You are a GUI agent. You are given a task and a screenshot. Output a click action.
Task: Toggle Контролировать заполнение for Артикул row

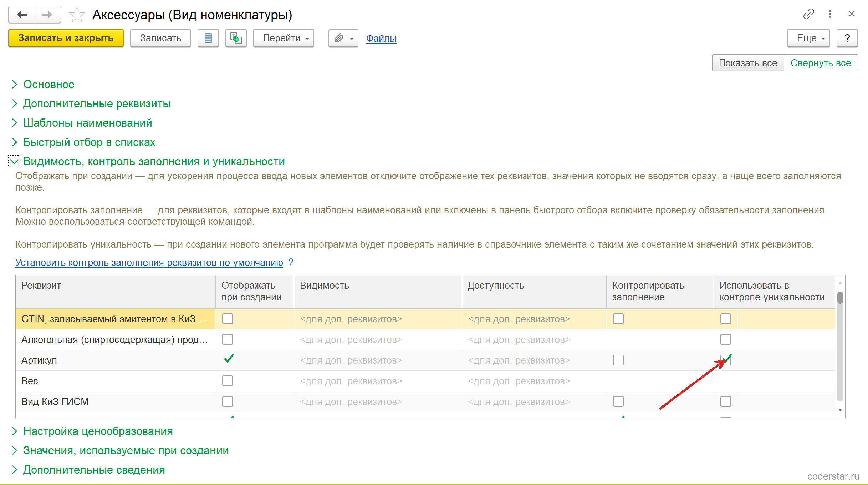618,360
